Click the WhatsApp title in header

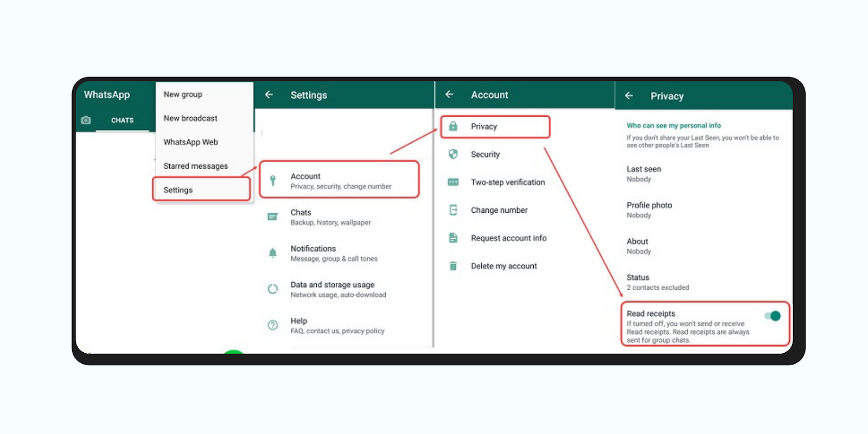pyautogui.click(x=107, y=94)
